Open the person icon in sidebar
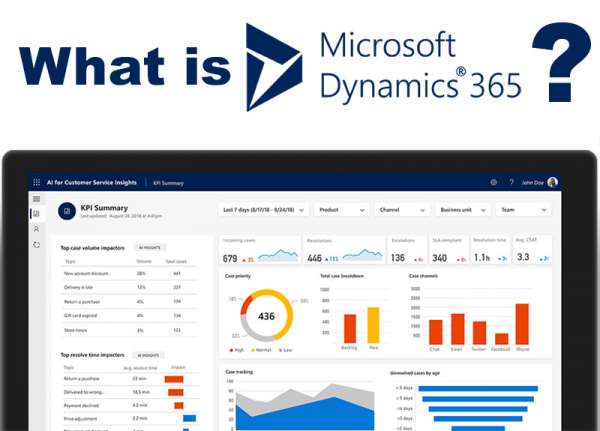600x431 pixels. point(36,229)
